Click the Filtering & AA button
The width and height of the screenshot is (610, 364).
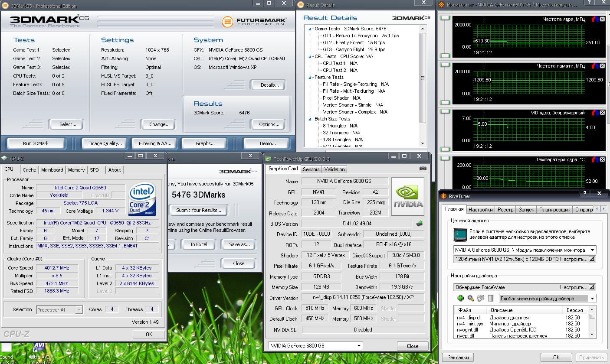pyautogui.click(x=155, y=143)
